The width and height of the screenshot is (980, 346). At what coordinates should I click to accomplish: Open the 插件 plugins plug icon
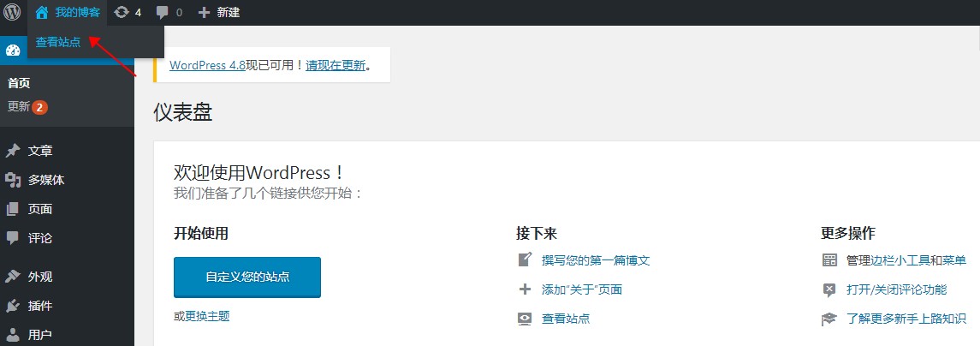(13, 306)
